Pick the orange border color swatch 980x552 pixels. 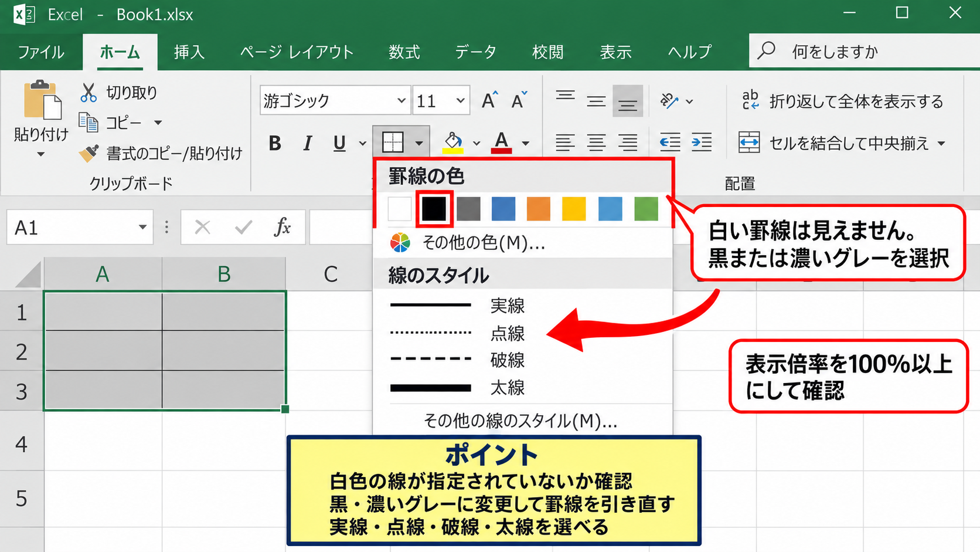(539, 209)
